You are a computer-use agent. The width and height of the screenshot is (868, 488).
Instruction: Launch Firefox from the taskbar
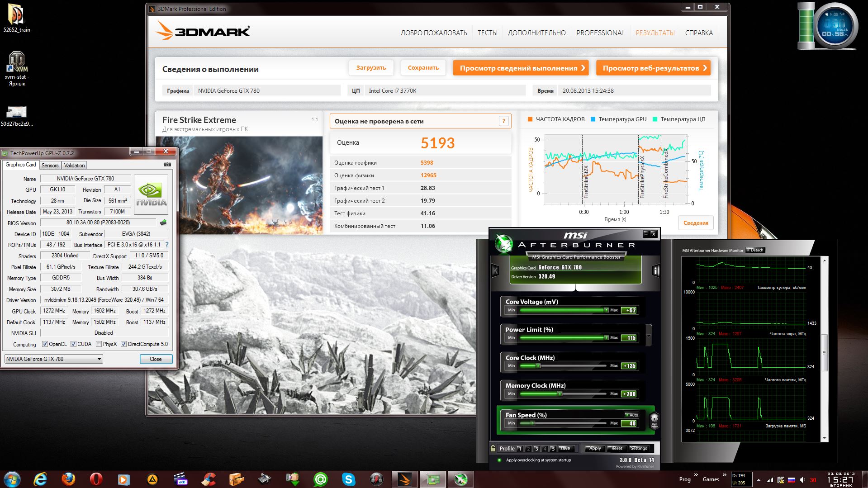click(68, 479)
